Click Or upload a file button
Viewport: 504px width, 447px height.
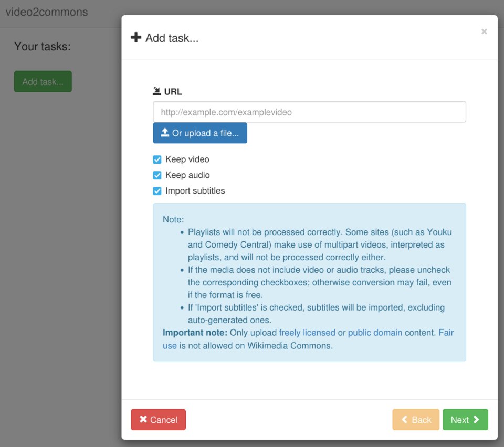(200, 133)
